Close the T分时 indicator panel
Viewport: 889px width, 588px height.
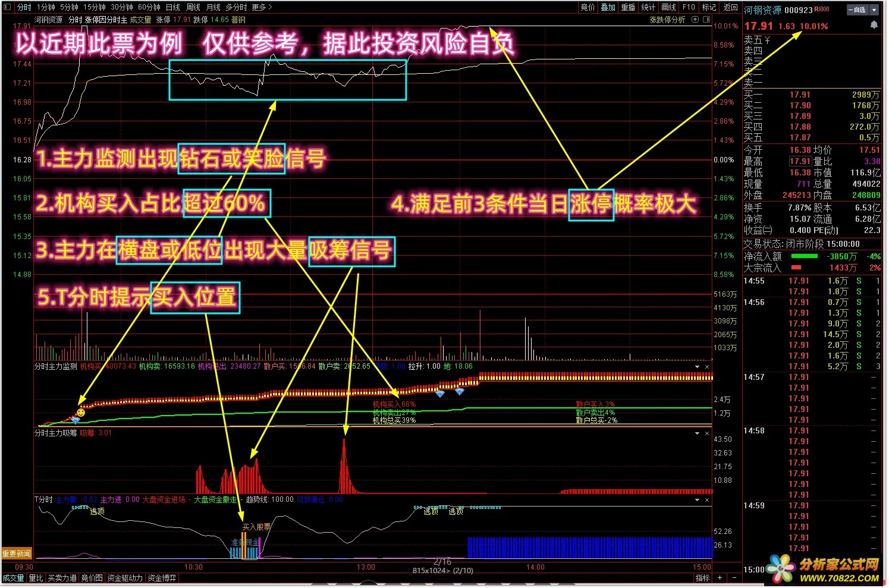pos(707,500)
